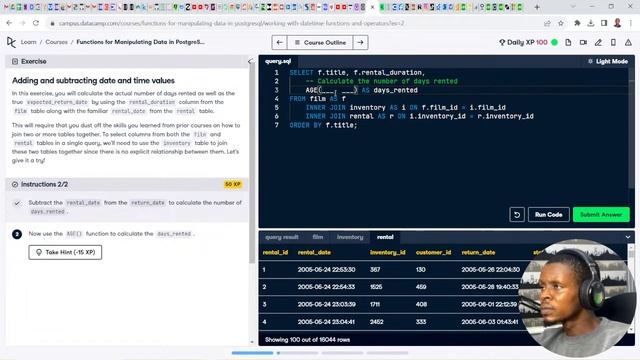Click the exercise progress bar
The width and height of the screenshot is (640, 360).
(320, 353)
